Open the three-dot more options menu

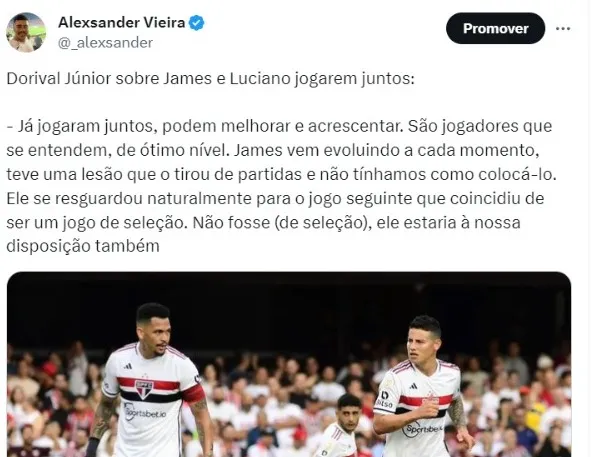[x=563, y=29]
